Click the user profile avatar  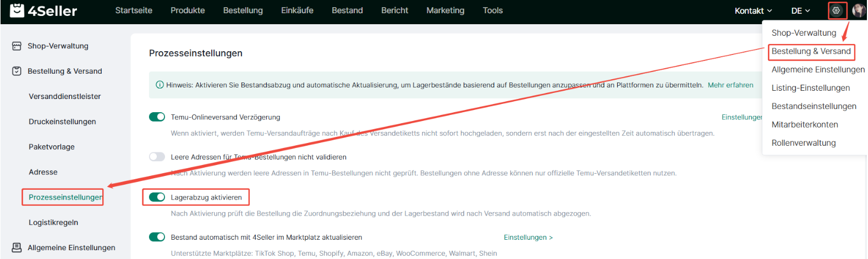(858, 10)
